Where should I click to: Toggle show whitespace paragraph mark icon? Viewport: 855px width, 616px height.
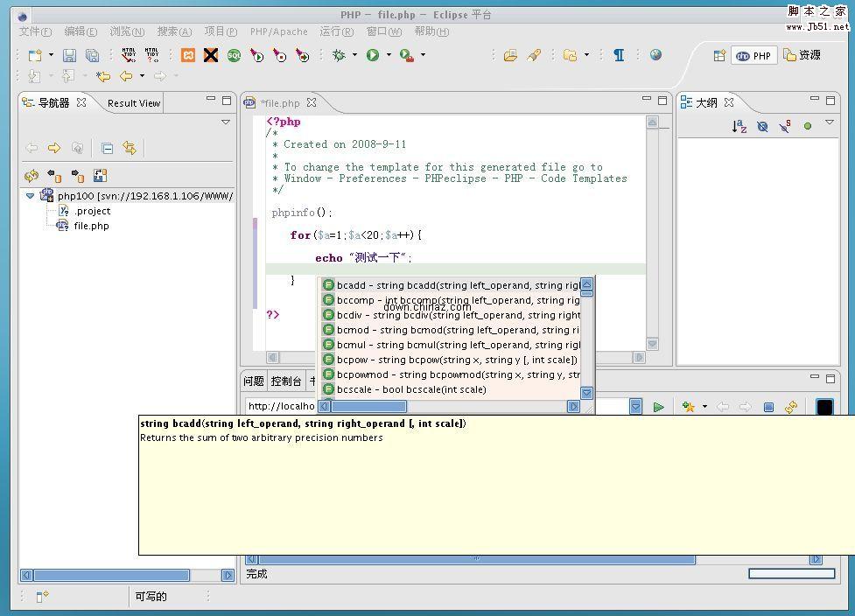pyautogui.click(x=619, y=55)
